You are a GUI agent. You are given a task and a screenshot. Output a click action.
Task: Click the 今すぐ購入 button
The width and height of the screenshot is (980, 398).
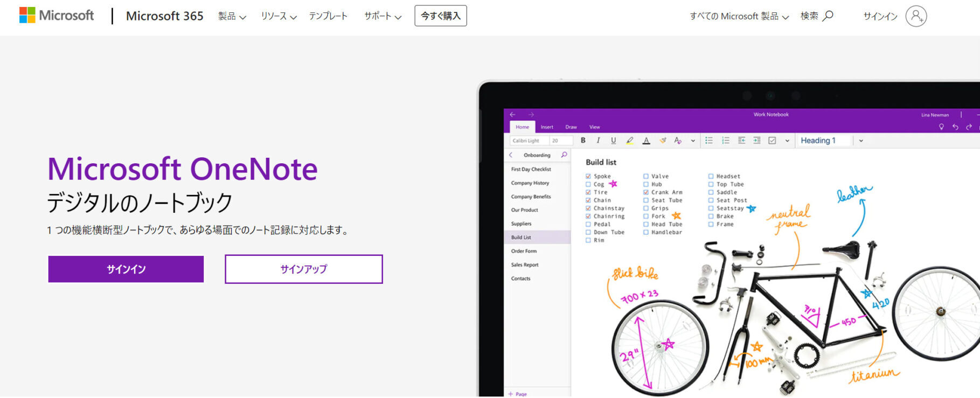tap(441, 16)
